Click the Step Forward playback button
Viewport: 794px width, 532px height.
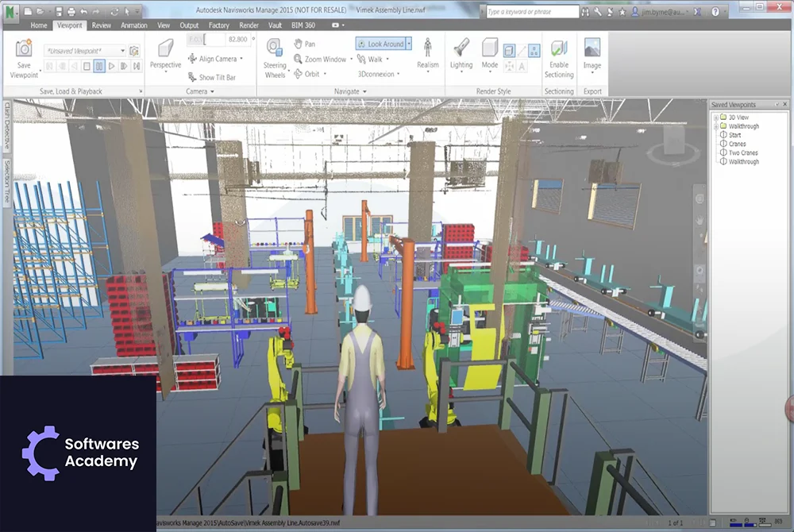pyautogui.click(x=124, y=66)
